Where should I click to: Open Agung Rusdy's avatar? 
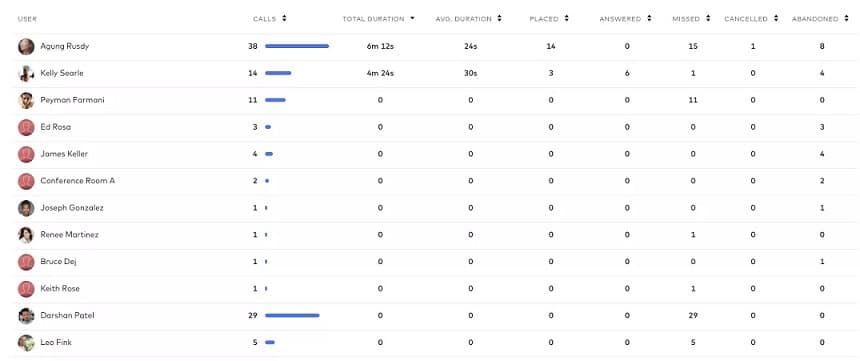click(26, 47)
